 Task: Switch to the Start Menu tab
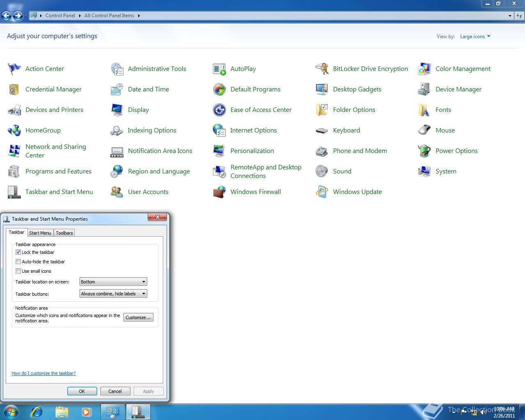tap(40, 233)
